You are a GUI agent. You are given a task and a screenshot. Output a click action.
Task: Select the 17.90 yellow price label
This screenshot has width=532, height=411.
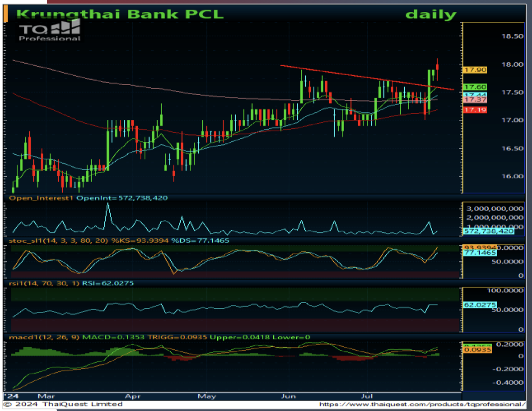point(475,70)
